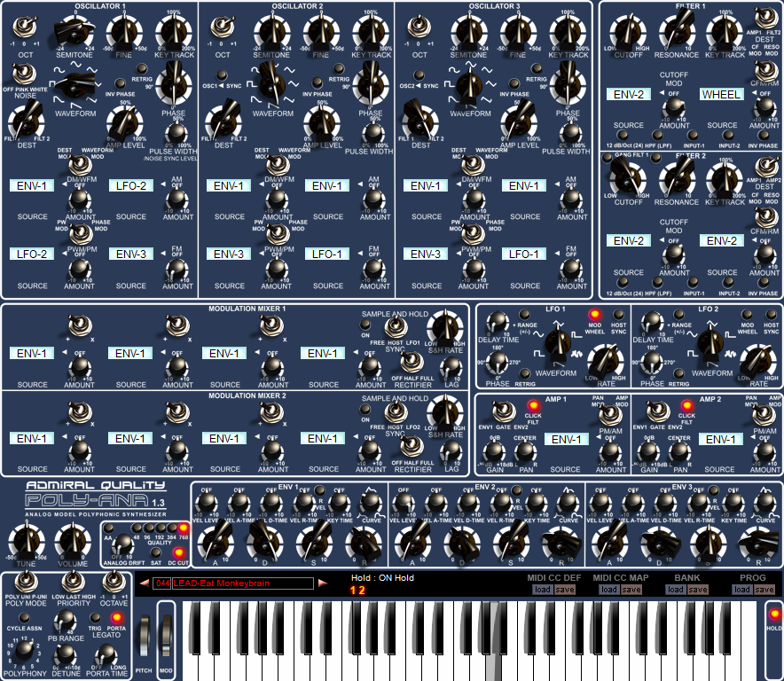This screenshot has width=784, height=681.
Task: Toggle AMP 1 Click Filt LED
Action: pos(533,405)
